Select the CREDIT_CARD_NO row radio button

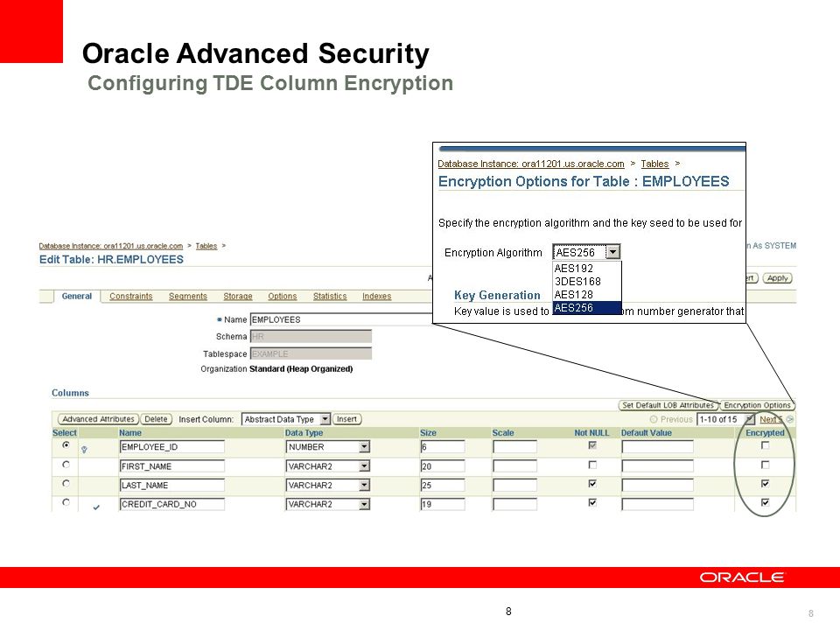click(66, 502)
